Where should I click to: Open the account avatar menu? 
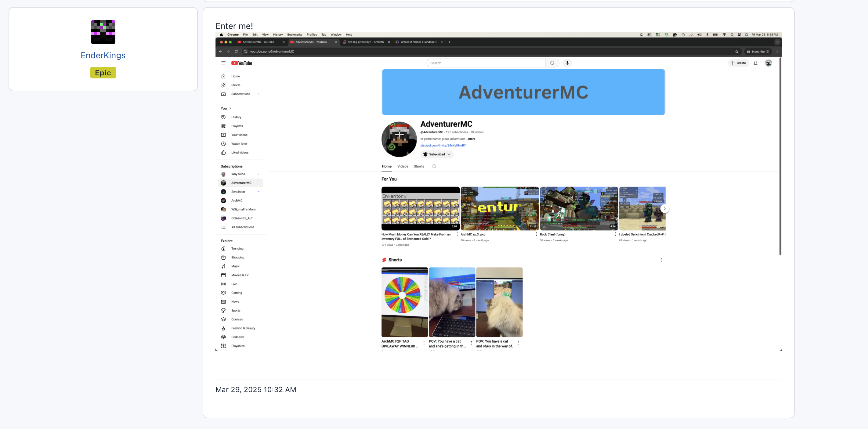pyautogui.click(x=768, y=63)
